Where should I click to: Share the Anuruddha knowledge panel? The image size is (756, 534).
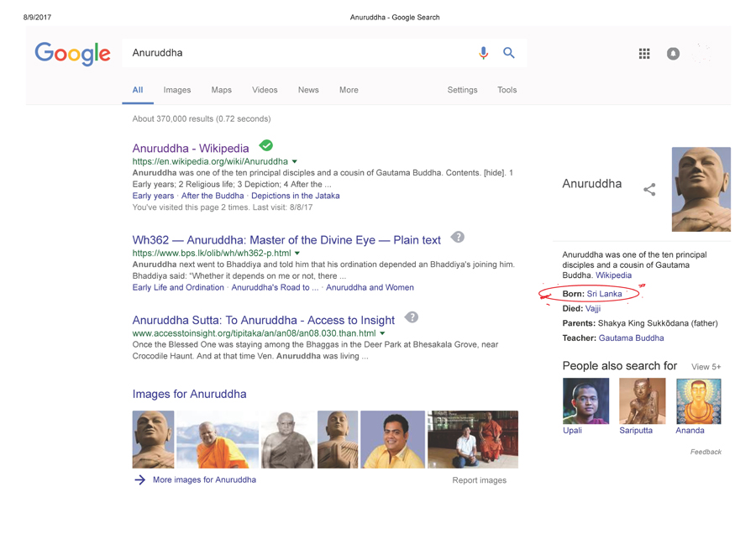(649, 190)
